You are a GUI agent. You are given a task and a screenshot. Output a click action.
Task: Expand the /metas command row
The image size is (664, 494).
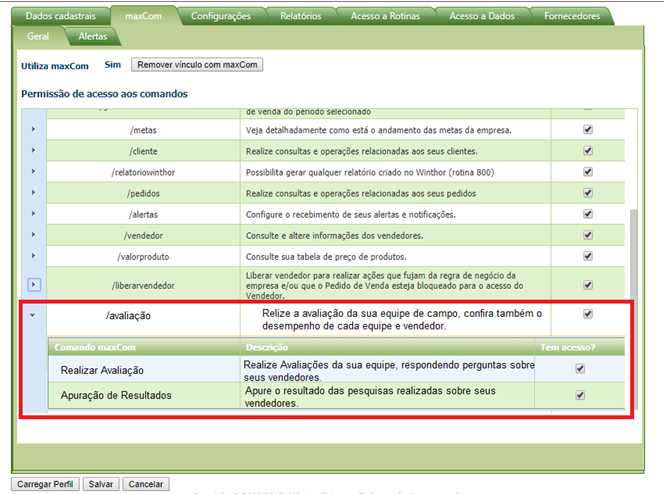point(34,130)
